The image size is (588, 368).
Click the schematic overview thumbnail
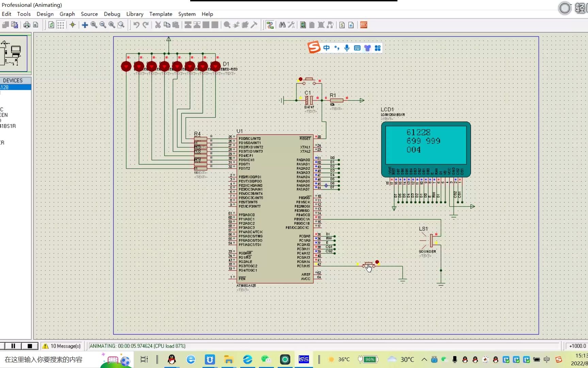click(14, 53)
